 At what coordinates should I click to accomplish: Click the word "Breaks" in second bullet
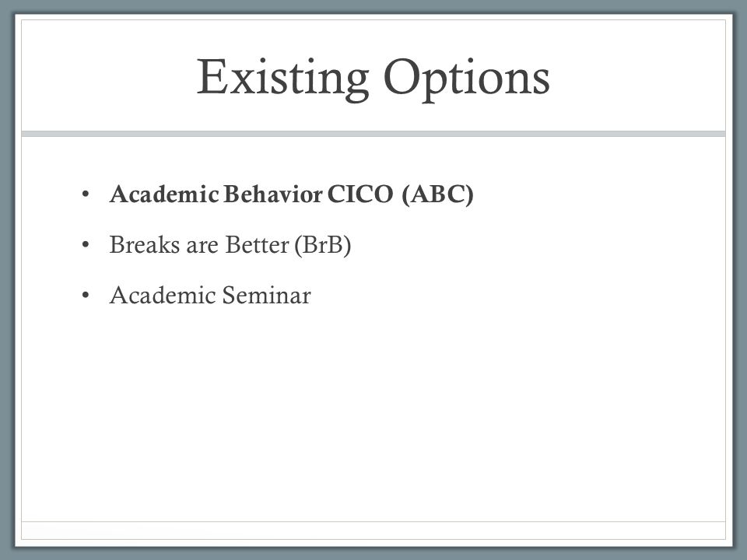145,244
